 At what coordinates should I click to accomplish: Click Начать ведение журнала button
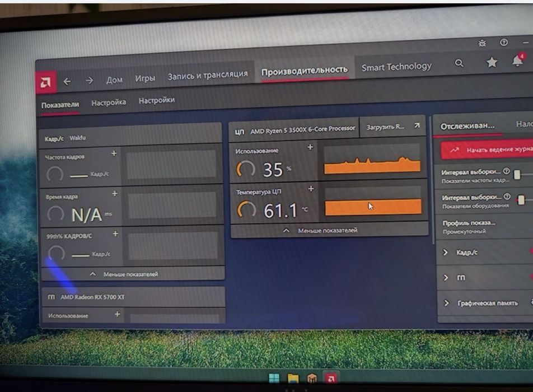(x=488, y=150)
